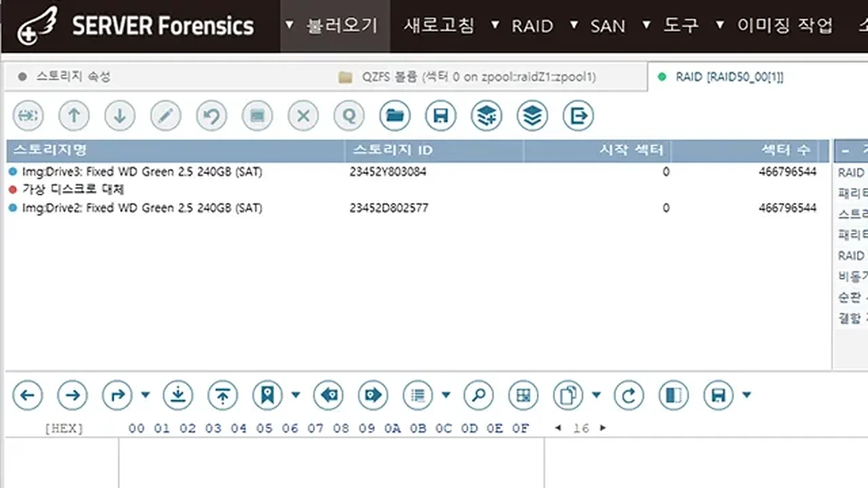Select the Img:Drive3 WD Green row
Image resolution: width=868 pixels, height=488 pixels.
[x=417, y=172]
